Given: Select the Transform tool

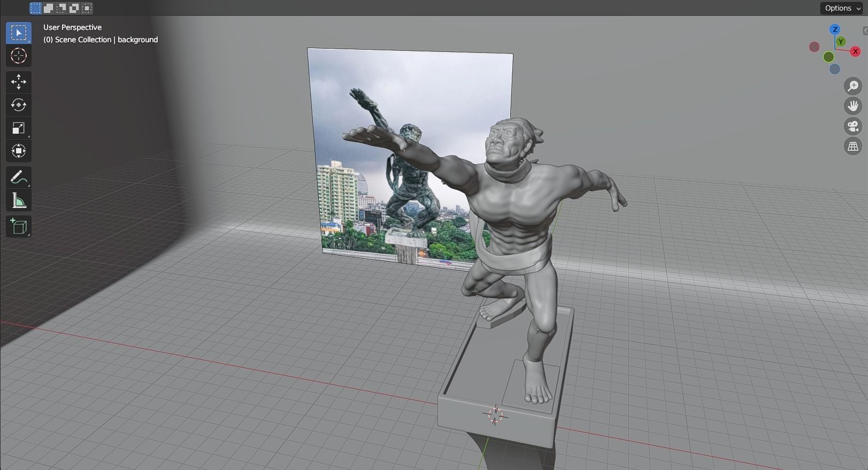Looking at the screenshot, I should pyautogui.click(x=19, y=151).
